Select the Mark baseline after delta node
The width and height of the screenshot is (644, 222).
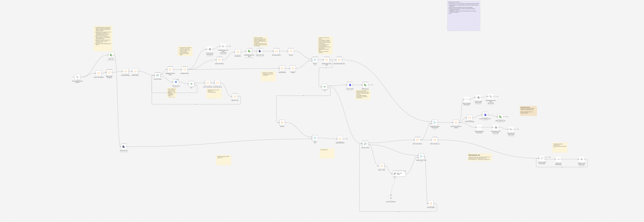point(339,60)
